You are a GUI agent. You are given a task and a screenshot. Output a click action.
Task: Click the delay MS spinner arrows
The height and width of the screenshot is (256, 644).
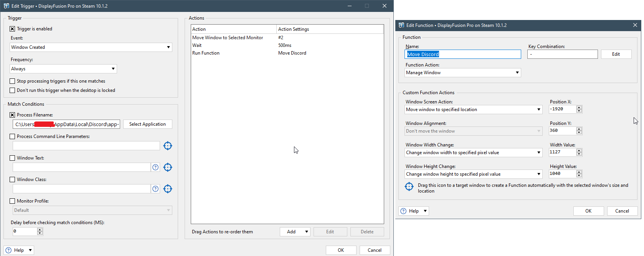click(40, 231)
